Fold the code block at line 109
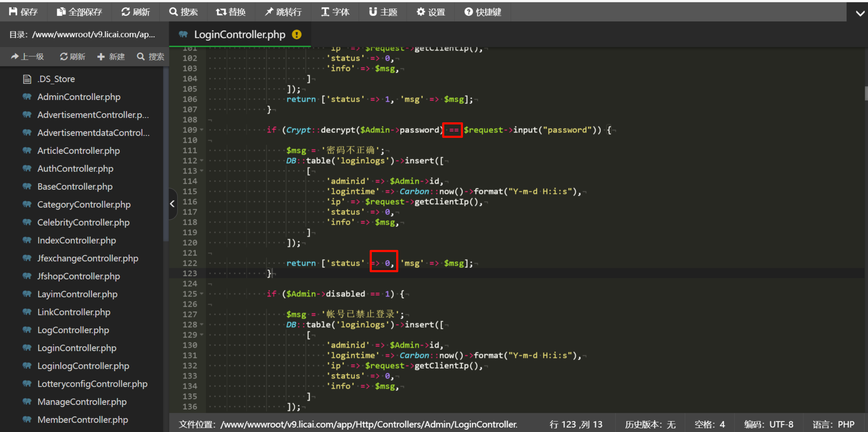The width and height of the screenshot is (868, 432). coord(202,130)
